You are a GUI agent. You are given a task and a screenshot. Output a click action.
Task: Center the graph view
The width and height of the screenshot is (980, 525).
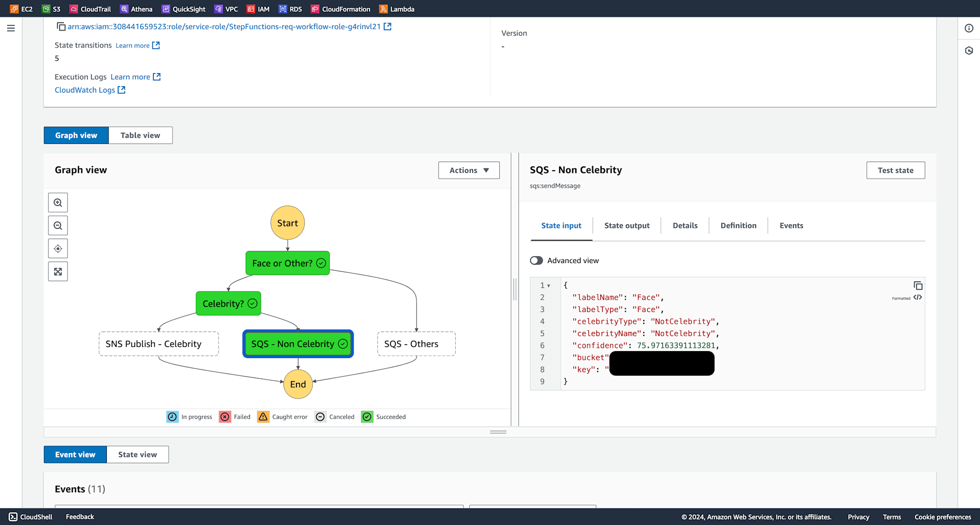tap(58, 249)
